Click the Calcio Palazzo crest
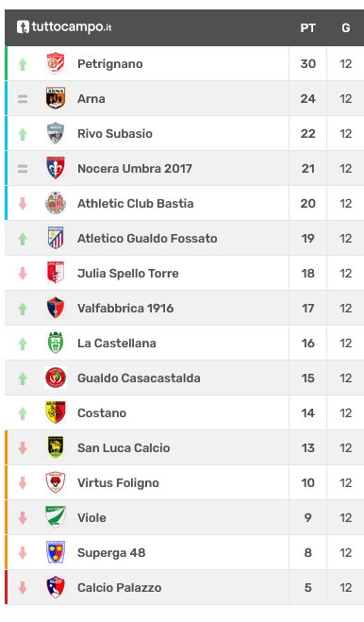 point(56,587)
